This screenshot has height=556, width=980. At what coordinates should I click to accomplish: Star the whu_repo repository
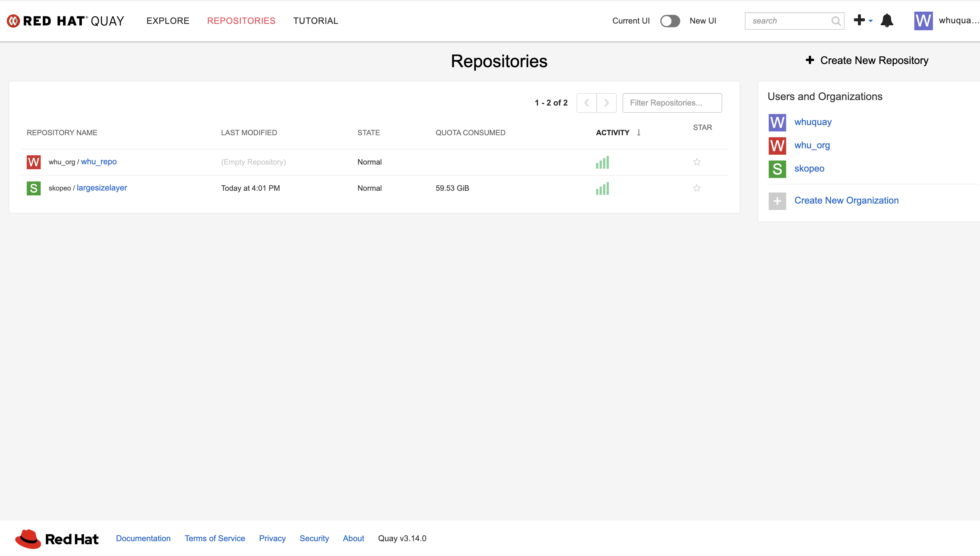pos(696,162)
